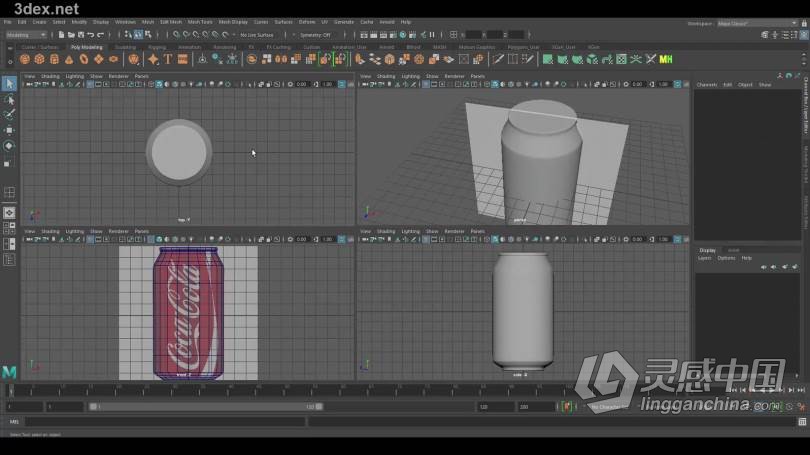
Task: Click the Undo arrow icon
Action: coord(91,35)
